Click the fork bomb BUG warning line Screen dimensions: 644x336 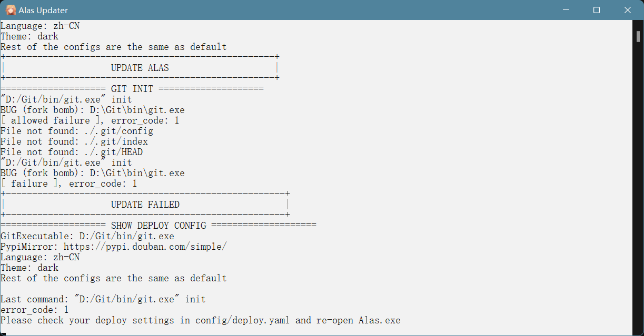(92, 109)
